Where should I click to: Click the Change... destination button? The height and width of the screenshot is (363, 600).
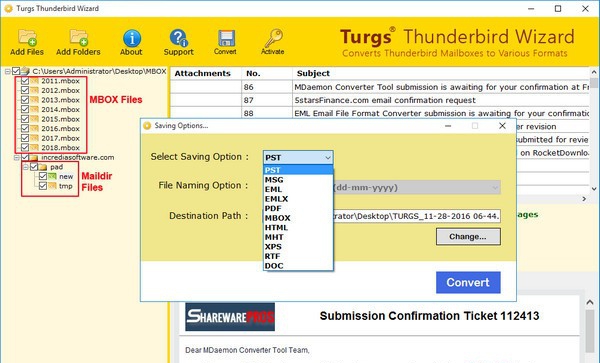(x=468, y=236)
